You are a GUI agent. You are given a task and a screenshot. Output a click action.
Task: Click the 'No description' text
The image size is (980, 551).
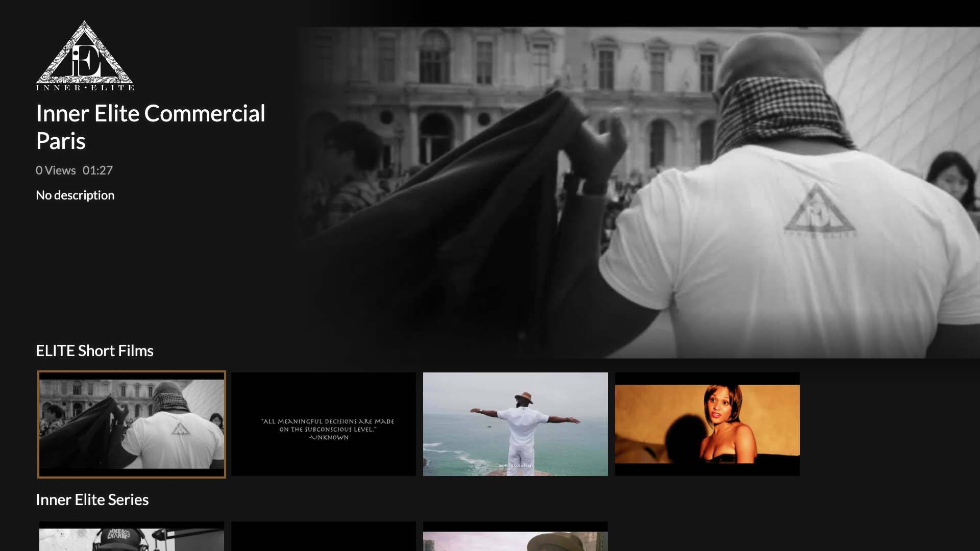pos(75,195)
